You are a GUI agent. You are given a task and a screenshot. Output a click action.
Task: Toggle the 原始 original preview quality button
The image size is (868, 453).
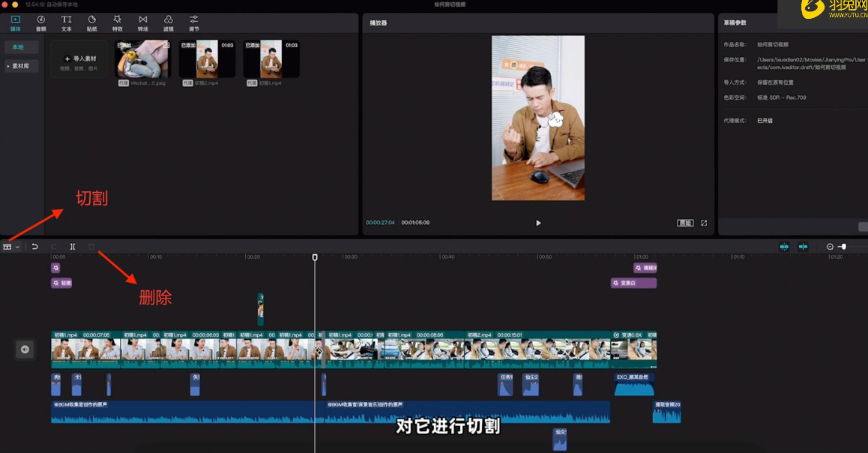point(684,223)
